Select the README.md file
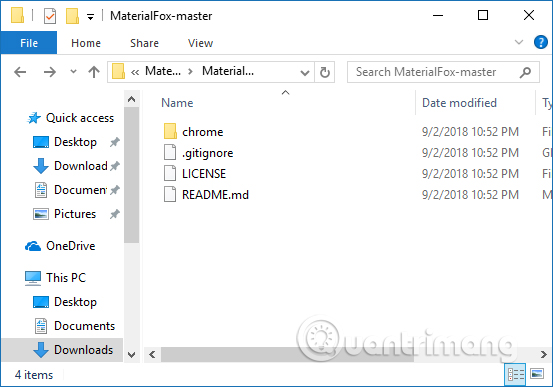553x387 pixels. (x=215, y=195)
